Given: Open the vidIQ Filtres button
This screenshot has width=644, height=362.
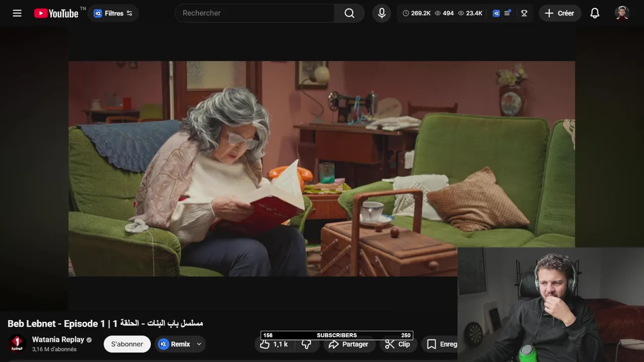Looking at the screenshot, I should [x=113, y=13].
